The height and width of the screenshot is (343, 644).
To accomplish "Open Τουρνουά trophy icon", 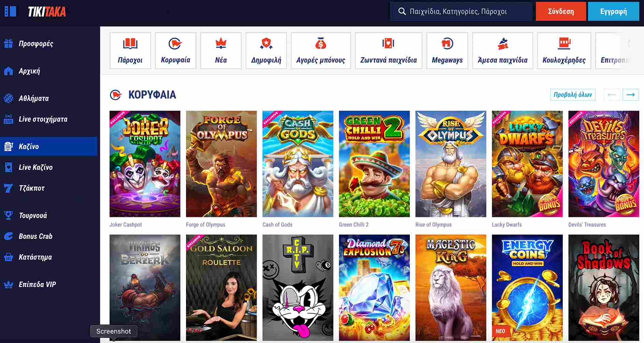I will click(9, 216).
